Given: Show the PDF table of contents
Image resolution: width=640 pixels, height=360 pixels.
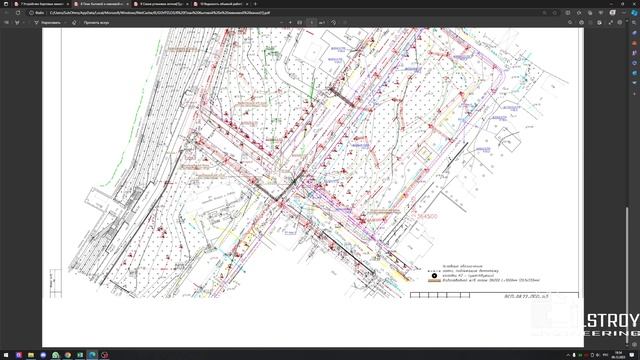Looking at the screenshot, I should coord(7,22).
